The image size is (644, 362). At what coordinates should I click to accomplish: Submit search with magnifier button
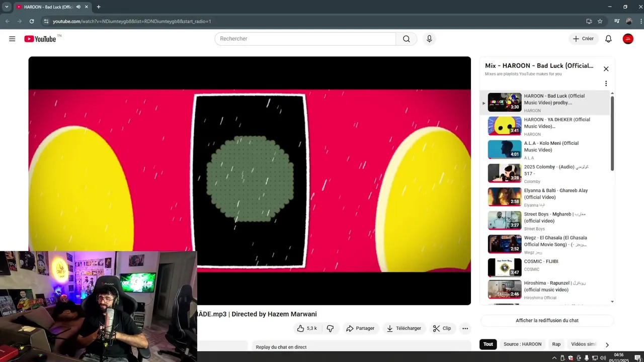(407, 39)
